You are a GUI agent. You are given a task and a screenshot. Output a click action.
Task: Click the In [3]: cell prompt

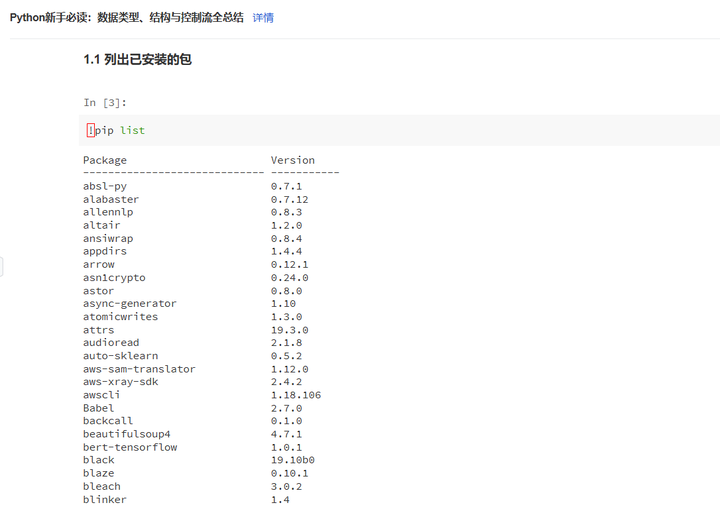click(105, 102)
